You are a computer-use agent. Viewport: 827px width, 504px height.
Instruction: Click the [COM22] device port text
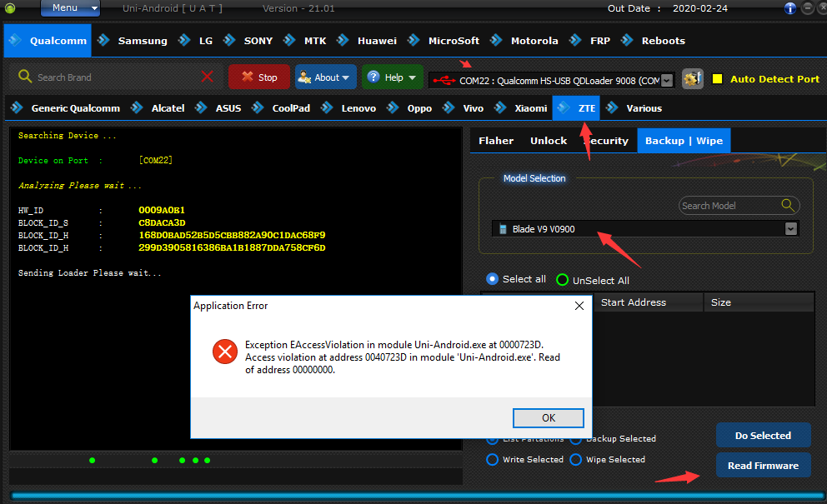tap(156, 160)
